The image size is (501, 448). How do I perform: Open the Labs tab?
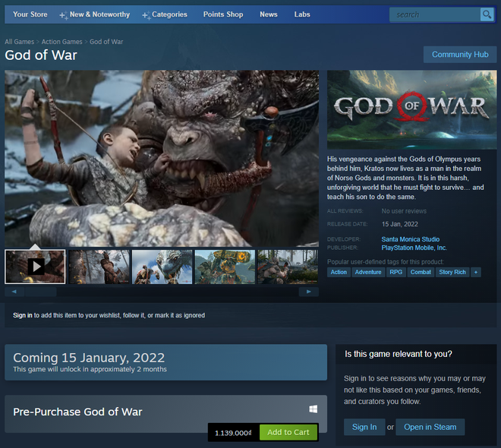(x=302, y=14)
